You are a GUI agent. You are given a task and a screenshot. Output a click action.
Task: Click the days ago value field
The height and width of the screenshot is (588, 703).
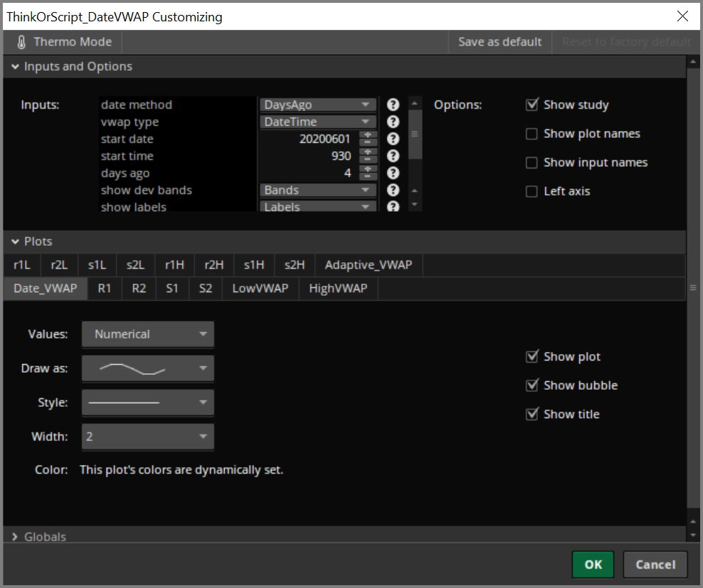(x=310, y=173)
